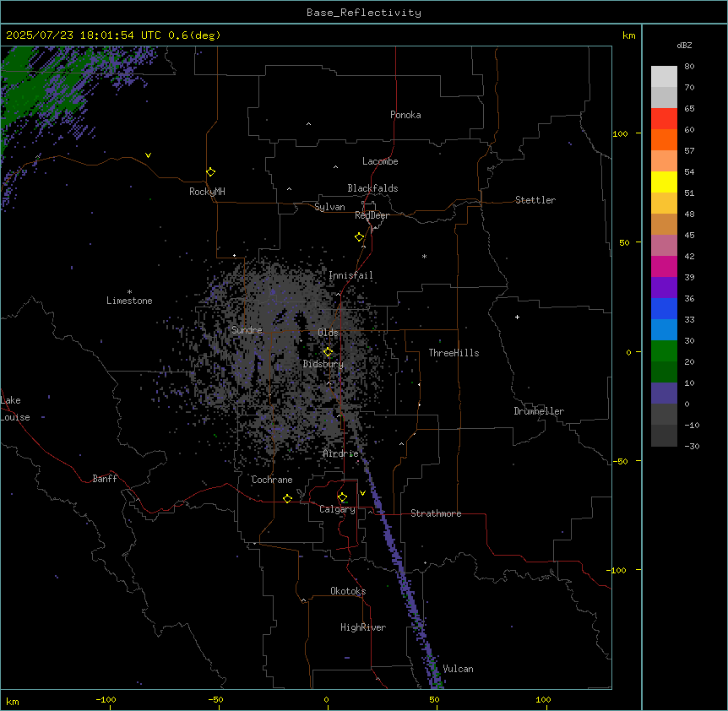Click the Calgary city label
The image size is (728, 711).
[x=337, y=509]
